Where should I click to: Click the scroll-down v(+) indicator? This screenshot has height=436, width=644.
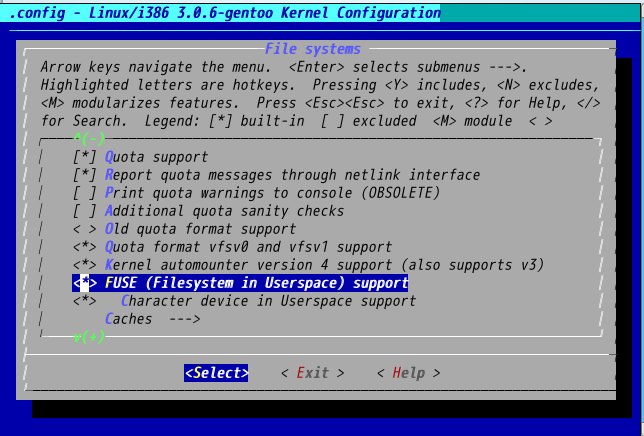coord(89,337)
